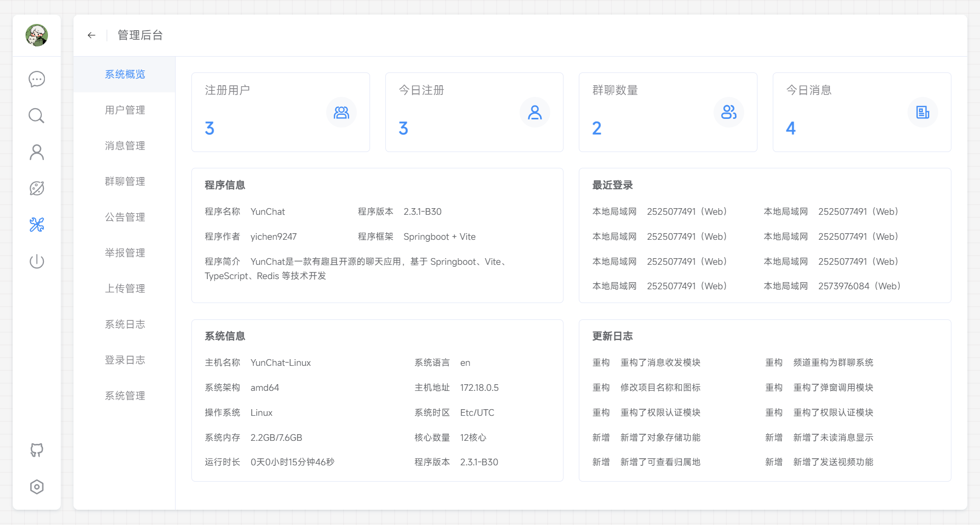The image size is (980, 525).
Task: Open the user profile icon in sidebar
Action: [x=36, y=152]
